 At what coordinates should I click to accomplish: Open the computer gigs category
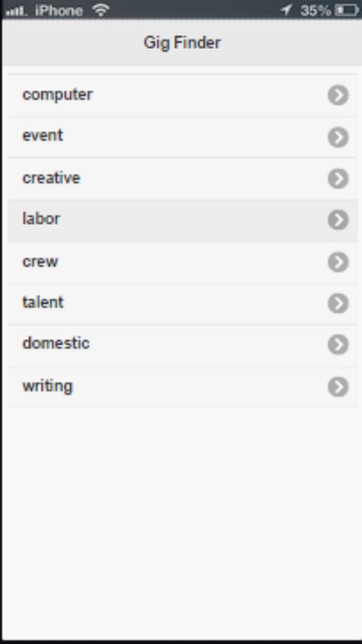click(182, 95)
